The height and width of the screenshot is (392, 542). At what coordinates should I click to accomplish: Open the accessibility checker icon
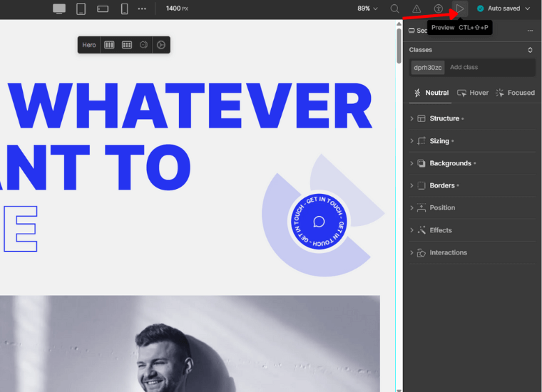pyautogui.click(x=439, y=9)
